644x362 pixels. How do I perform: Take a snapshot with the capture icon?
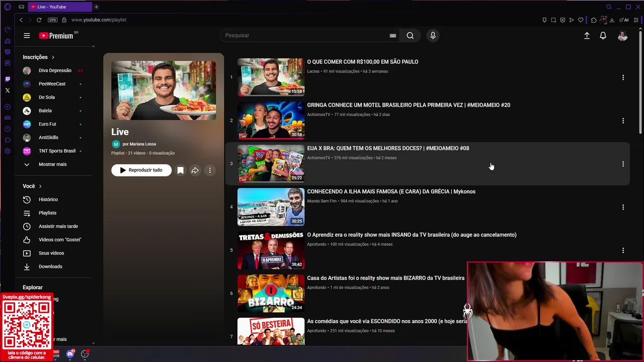(x=553, y=20)
